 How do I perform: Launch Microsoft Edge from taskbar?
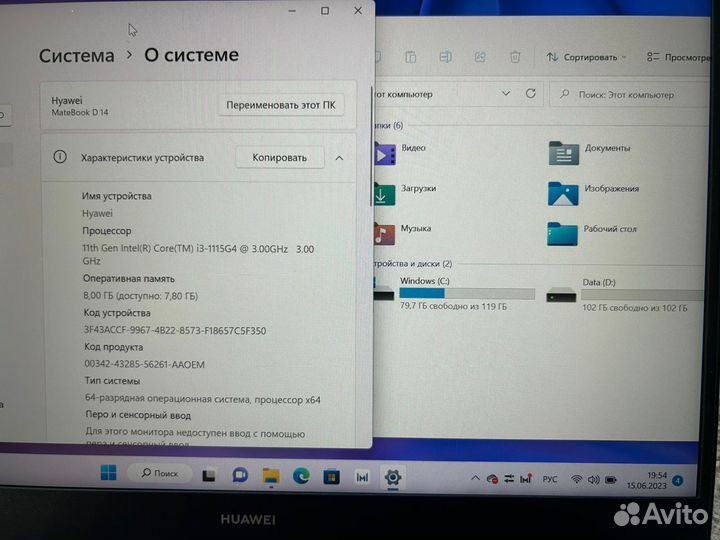301,477
